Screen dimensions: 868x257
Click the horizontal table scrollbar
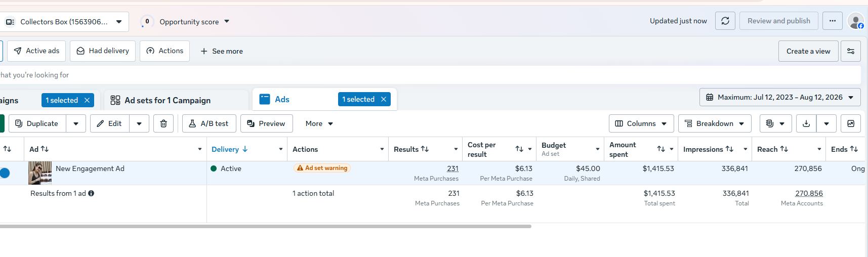[266, 226]
